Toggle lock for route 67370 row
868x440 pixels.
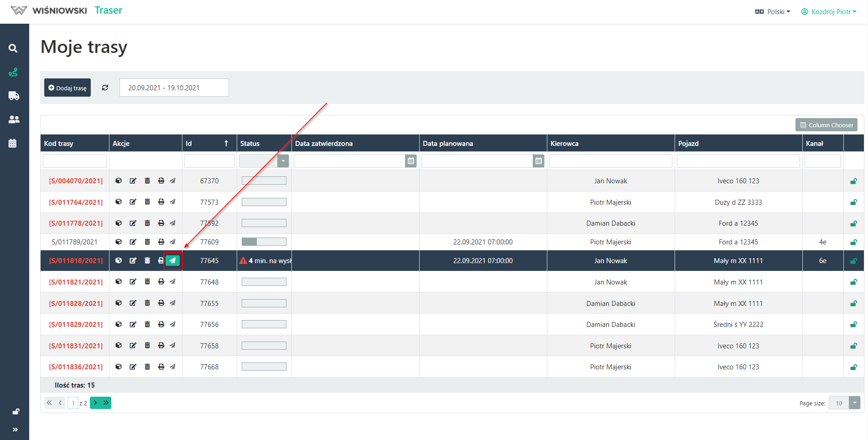pyautogui.click(x=853, y=181)
